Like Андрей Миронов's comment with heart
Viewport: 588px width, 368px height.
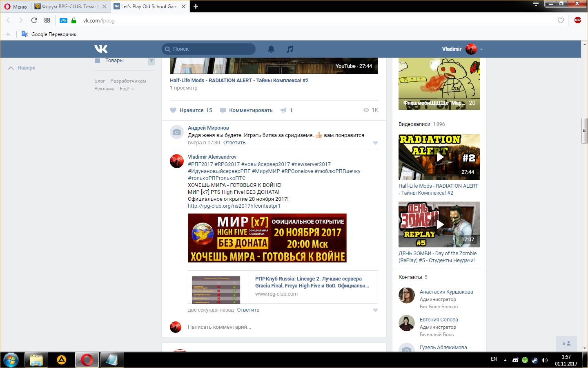coord(375,143)
